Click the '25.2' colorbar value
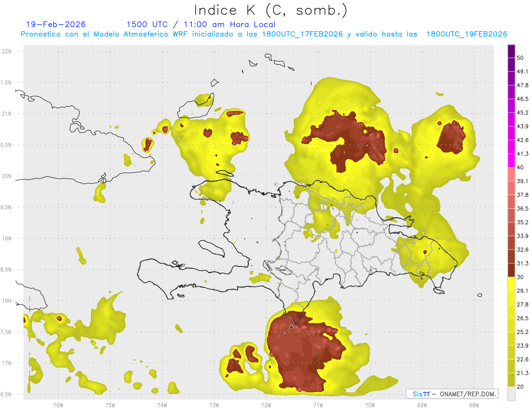This screenshot has width=532, height=411. click(x=523, y=332)
